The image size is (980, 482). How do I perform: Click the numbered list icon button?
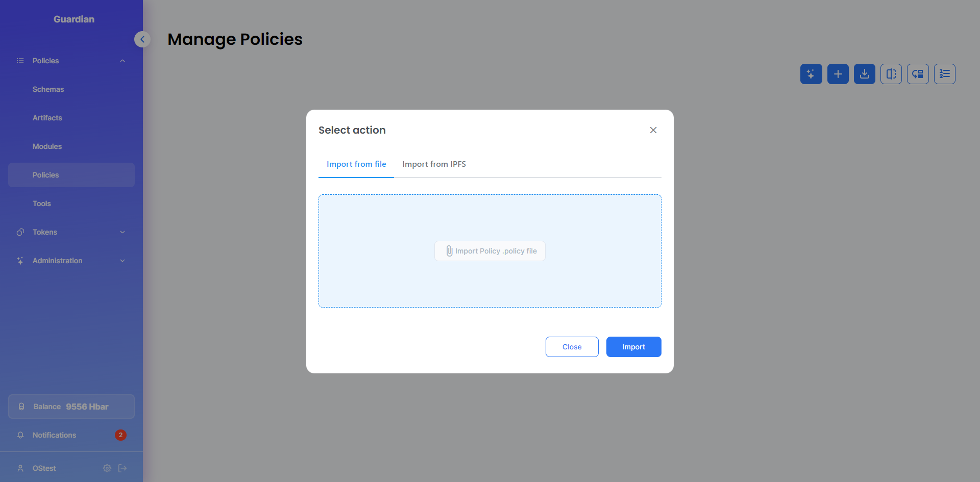click(x=944, y=74)
